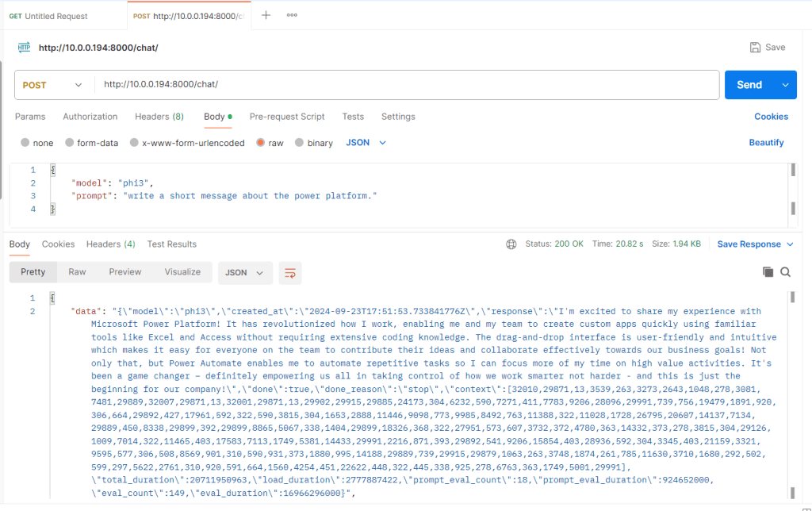Search the response with magnifier icon
Viewport: 812px width, 511px height.
click(785, 272)
